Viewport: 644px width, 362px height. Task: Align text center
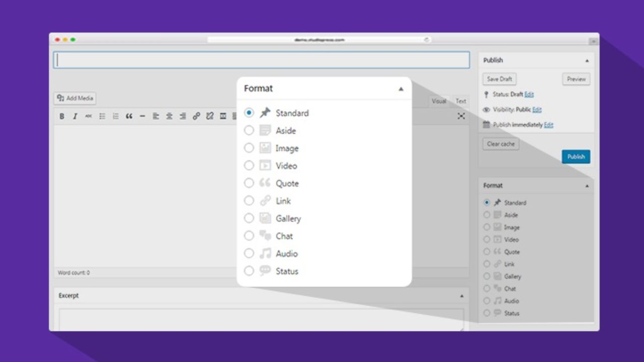pos(169,116)
